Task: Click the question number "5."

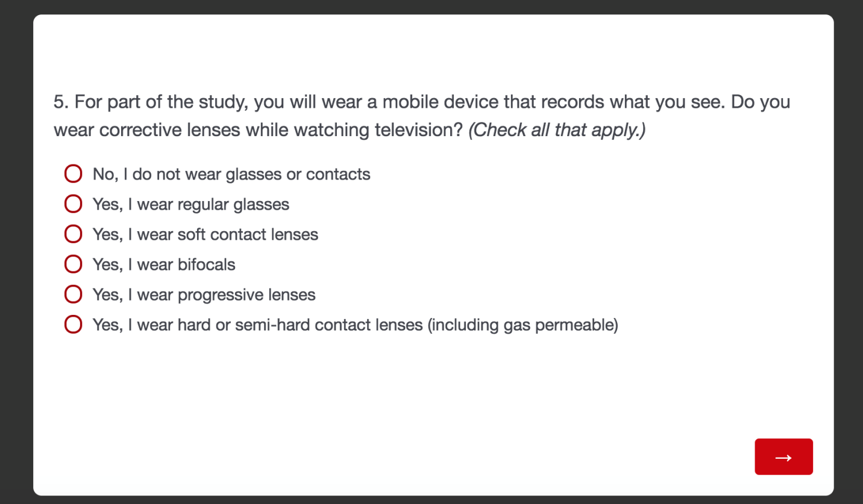Action: 61,102
